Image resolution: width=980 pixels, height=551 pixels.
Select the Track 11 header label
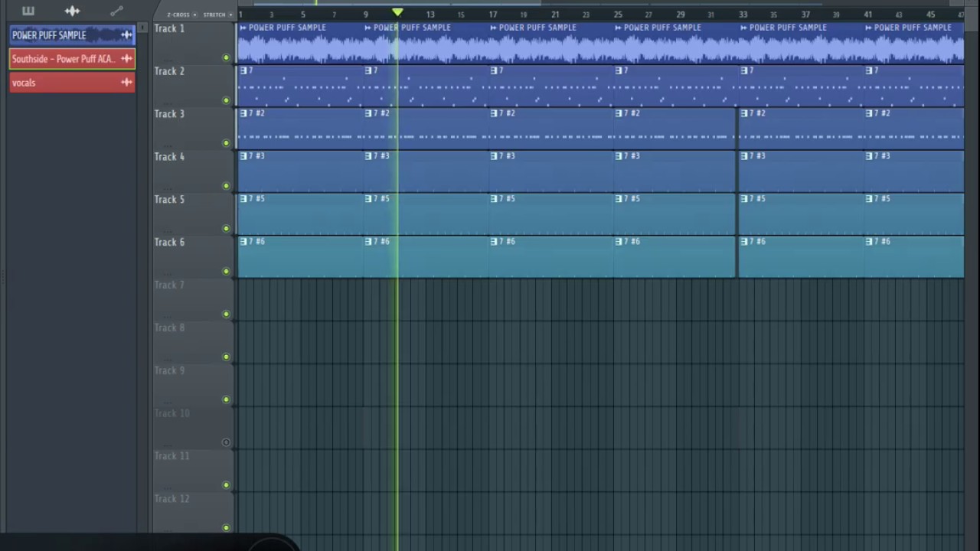click(171, 456)
